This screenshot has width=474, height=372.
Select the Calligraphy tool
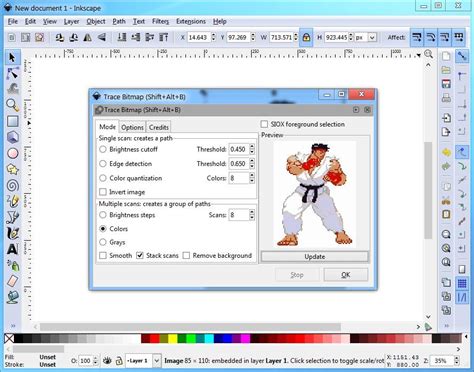pos(12,233)
